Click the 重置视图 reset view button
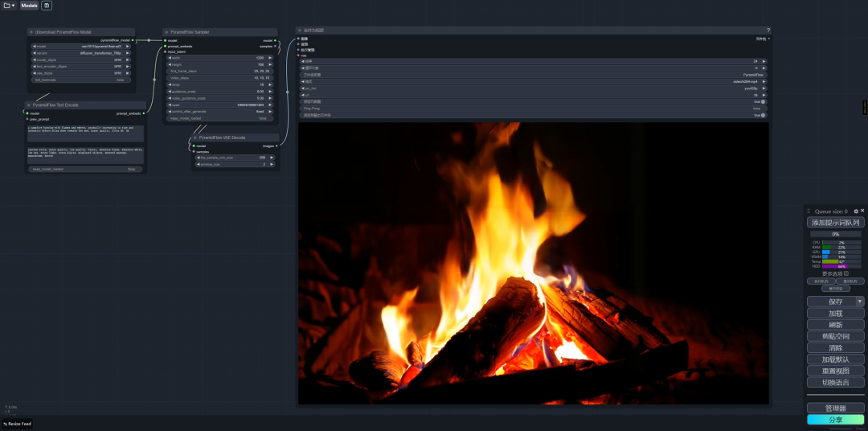Viewport: 868px width, 431px height. pyautogui.click(x=835, y=371)
